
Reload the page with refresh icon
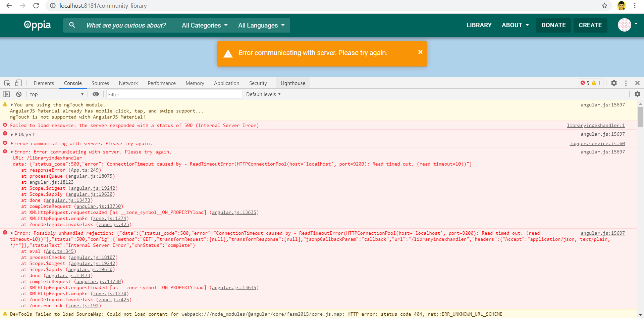pyautogui.click(x=36, y=6)
